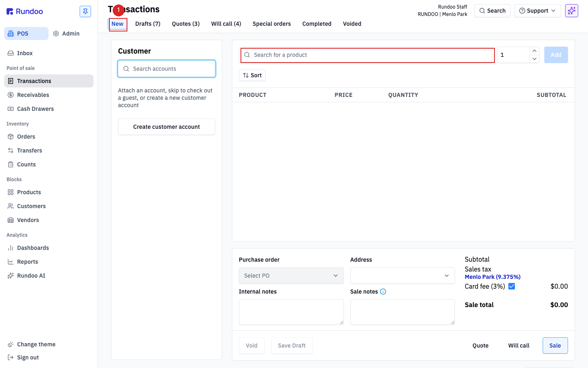588x368 pixels.
Task: Click the Counts clipboard icon
Action: coord(11,164)
